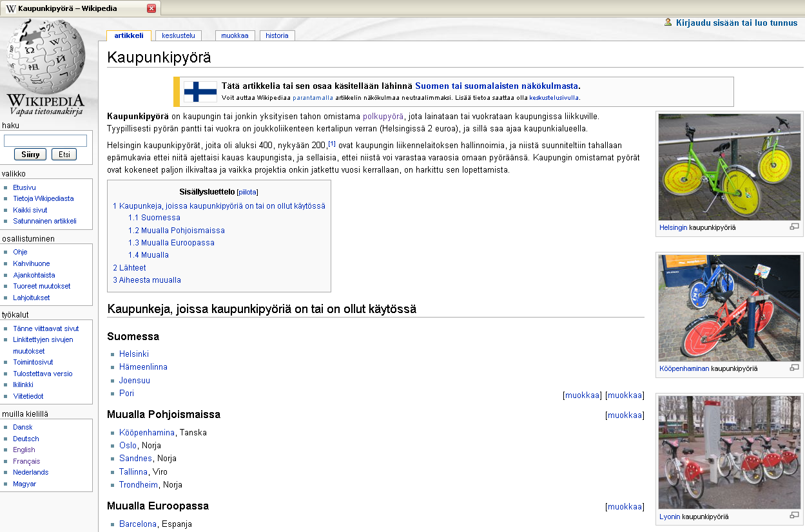Jump to section 1.2 Muualla Pohjoismaissa in contents
Image resolution: width=805 pixels, height=532 pixels.
coord(176,230)
